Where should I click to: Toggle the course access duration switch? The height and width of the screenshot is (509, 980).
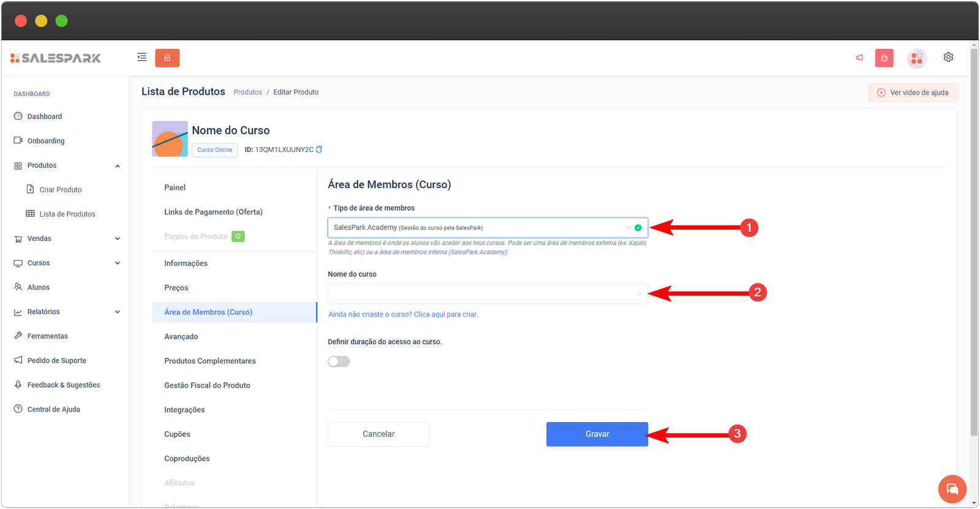(x=339, y=361)
